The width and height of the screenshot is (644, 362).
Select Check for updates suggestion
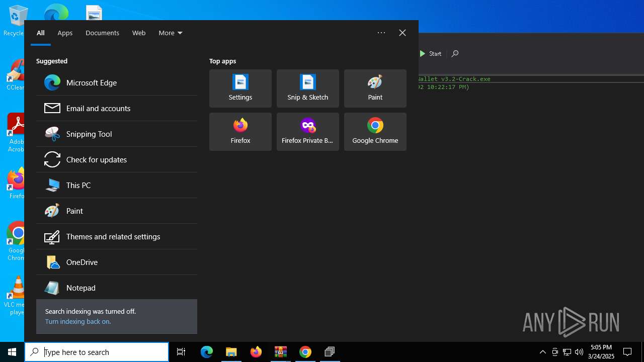click(x=117, y=159)
